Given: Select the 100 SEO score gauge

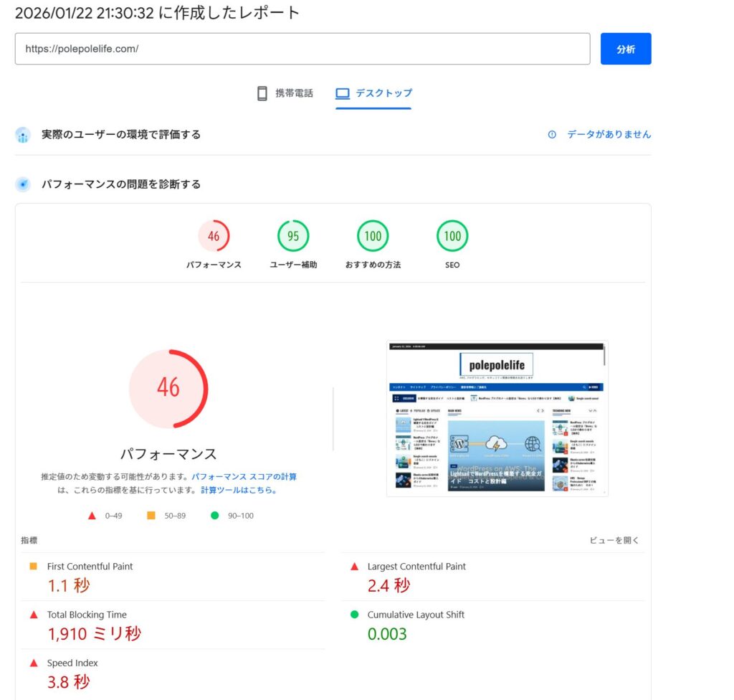Looking at the screenshot, I should pos(452,236).
